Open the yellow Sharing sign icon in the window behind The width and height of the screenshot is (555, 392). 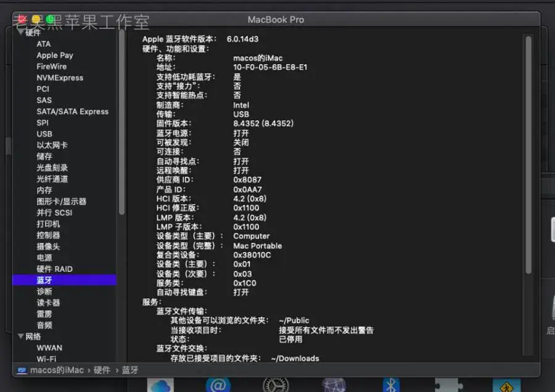506,385
